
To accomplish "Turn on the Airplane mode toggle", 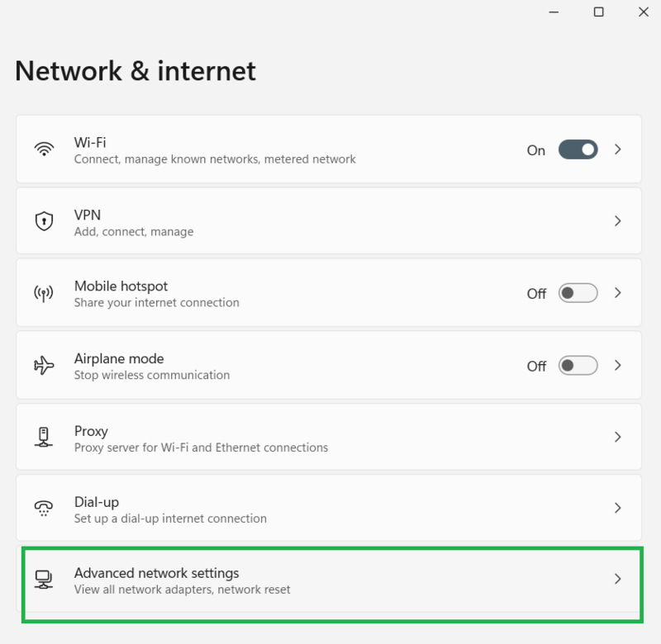I will [578, 365].
